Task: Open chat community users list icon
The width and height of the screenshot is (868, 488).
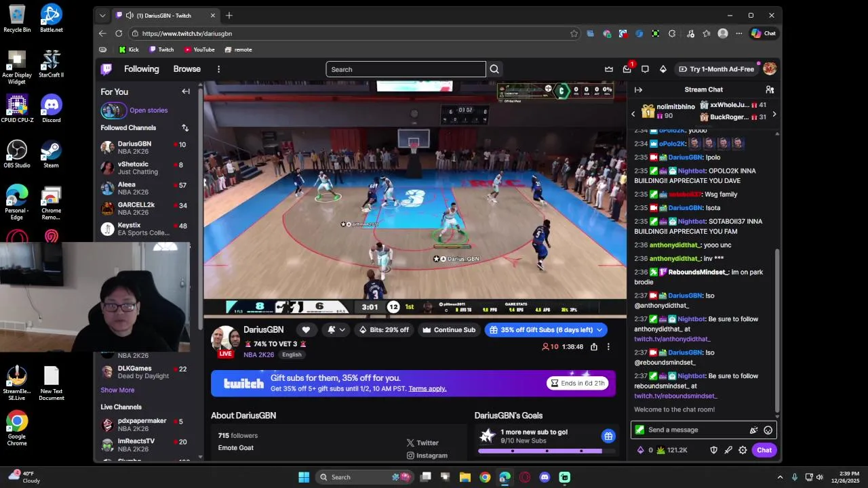Action: [770, 89]
